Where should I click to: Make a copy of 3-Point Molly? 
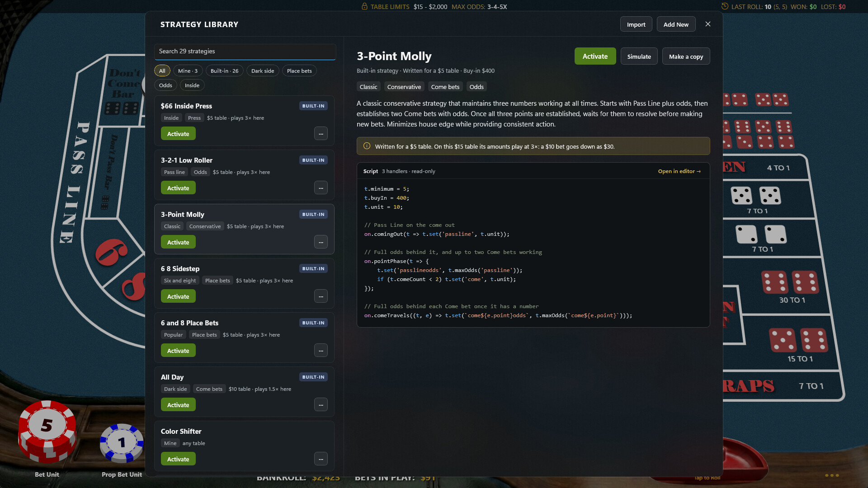686,56
